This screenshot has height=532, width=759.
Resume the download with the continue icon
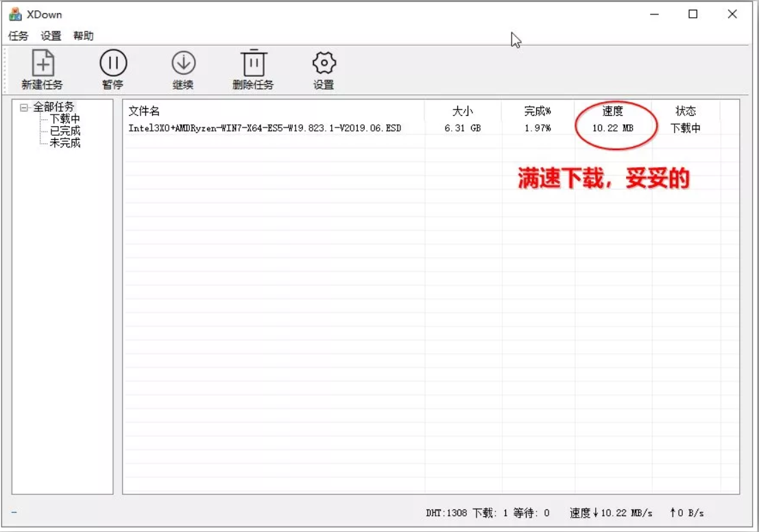click(182, 69)
